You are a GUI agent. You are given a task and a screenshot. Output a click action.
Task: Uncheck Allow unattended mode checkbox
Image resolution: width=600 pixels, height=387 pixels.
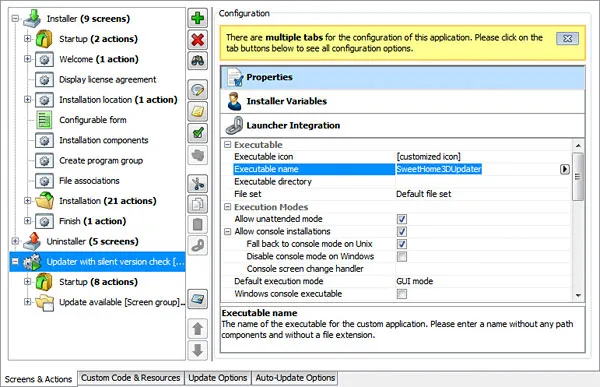(402, 219)
